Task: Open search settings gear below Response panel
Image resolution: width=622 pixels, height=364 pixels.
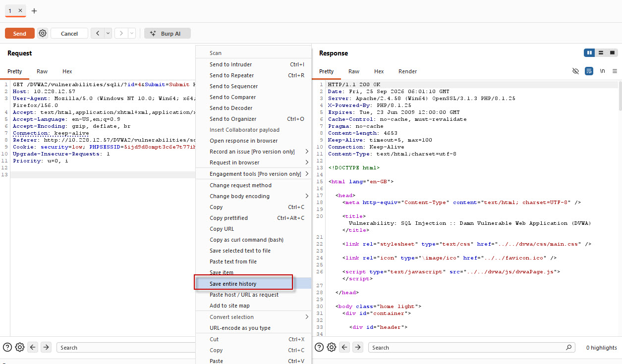Action: coord(332,347)
